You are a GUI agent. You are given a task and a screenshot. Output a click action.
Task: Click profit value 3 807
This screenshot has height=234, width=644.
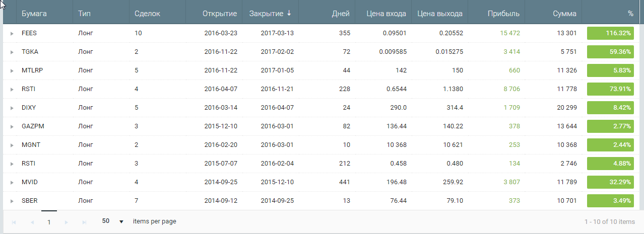[x=511, y=182]
